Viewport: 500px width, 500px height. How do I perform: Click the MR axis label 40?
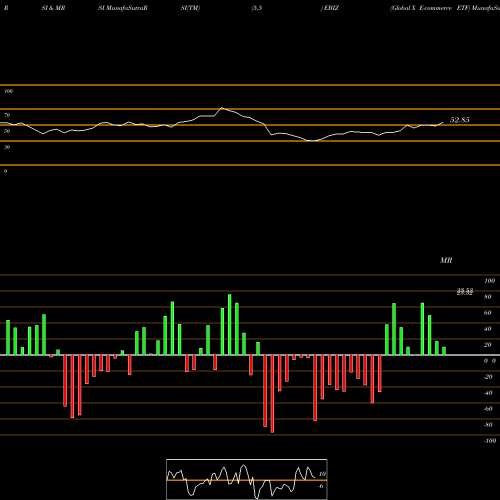488,329
